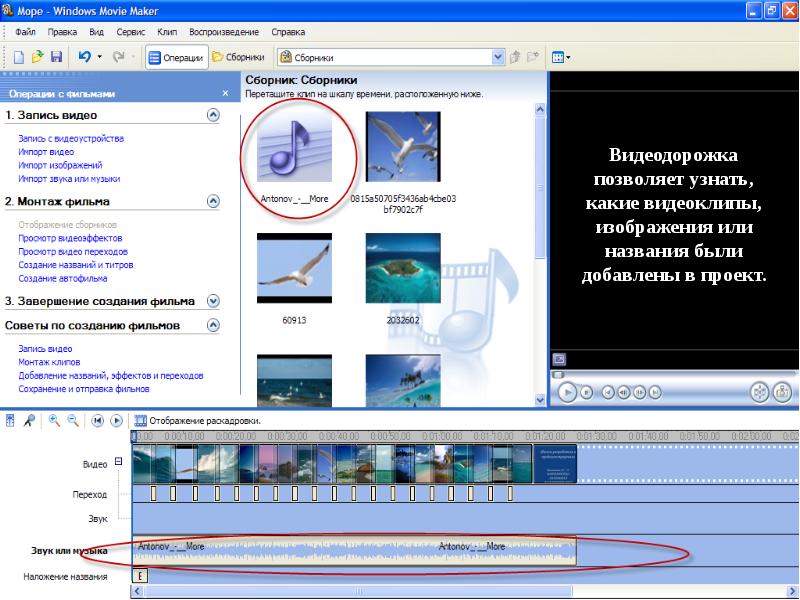Click the narrate timeline microphone icon

click(30, 421)
